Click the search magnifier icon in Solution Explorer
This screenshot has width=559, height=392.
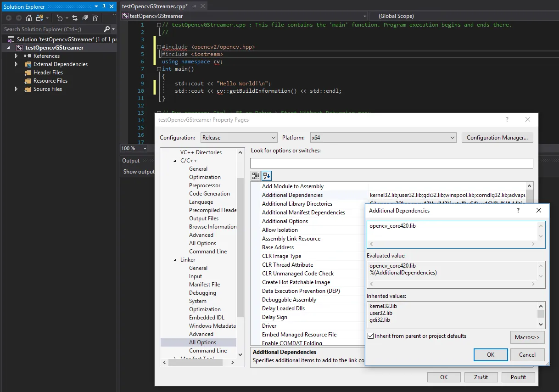[x=107, y=29]
